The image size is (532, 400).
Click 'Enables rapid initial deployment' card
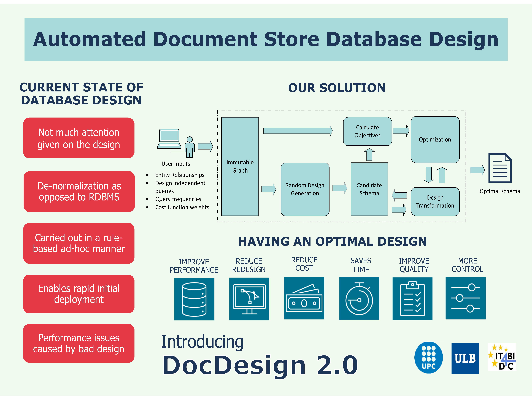click(x=79, y=294)
